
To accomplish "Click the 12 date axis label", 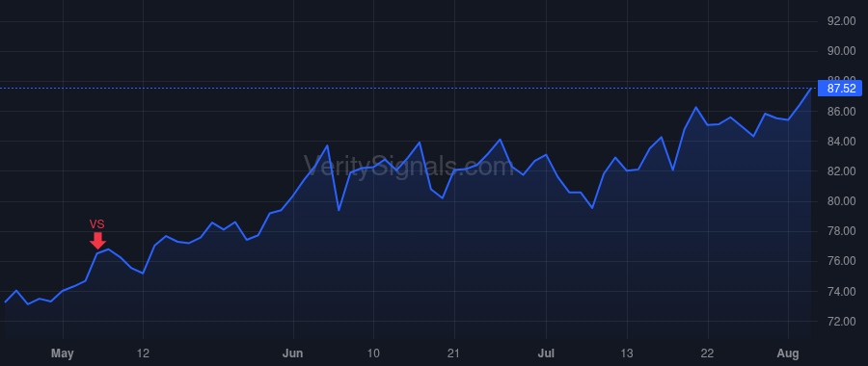I will pyautogui.click(x=144, y=353).
